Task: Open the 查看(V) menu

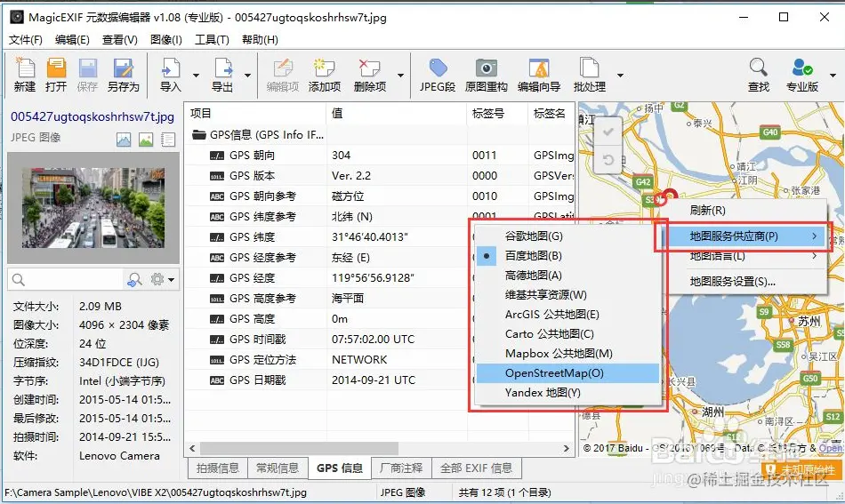Action: coord(120,40)
